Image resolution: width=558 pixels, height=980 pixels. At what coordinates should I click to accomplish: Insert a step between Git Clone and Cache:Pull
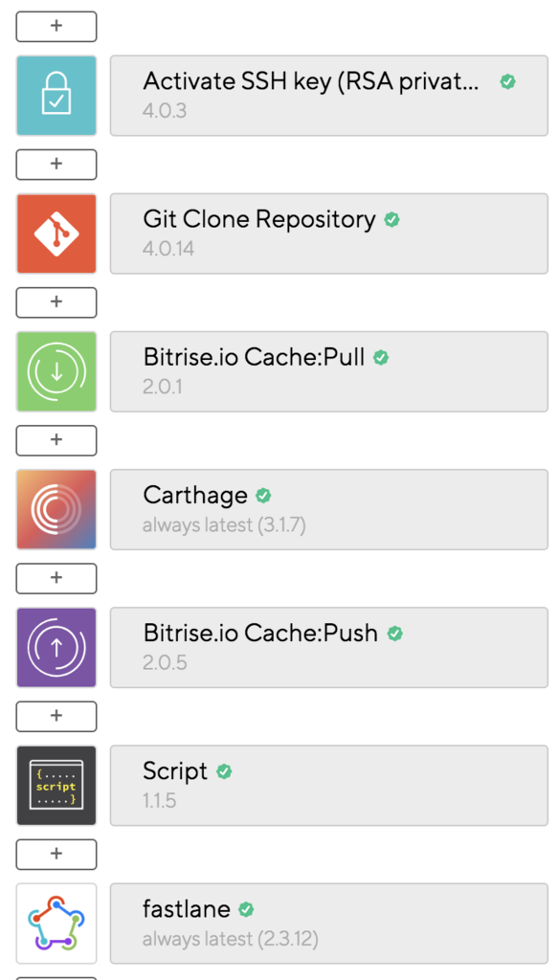56,302
